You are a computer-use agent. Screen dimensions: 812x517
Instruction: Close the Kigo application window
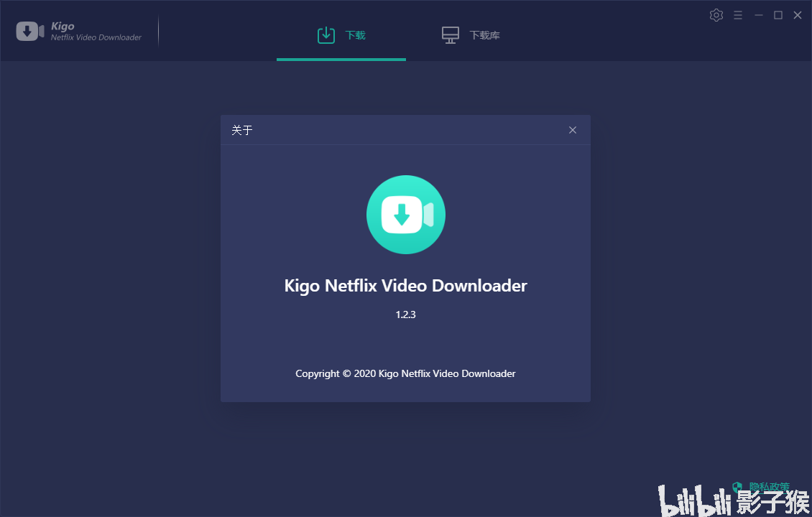click(x=798, y=15)
